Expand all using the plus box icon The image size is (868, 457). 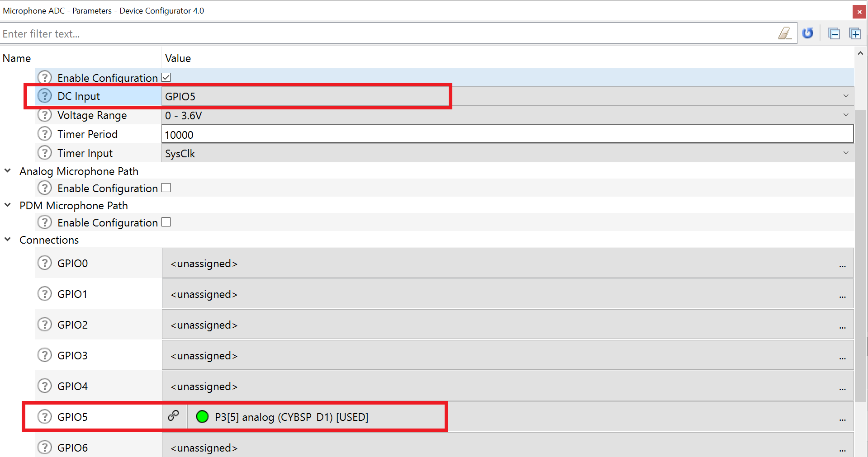tap(855, 33)
